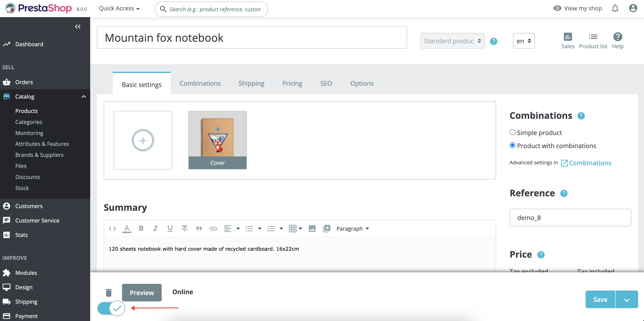Delete the product using the trash icon
The width and height of the screenshot is (644, 321).
(108, 293)
